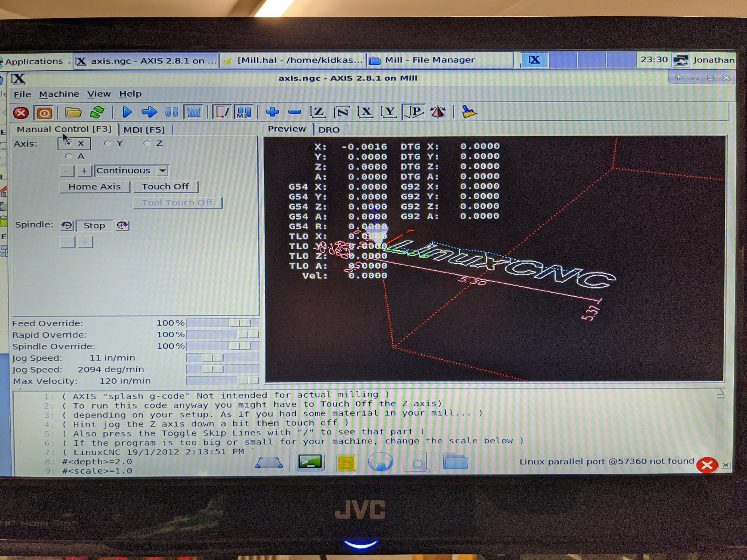The width and height of the screenshot is (747, 560).
Task: Click the Tool Touch Off button
Action: point(177,203)
